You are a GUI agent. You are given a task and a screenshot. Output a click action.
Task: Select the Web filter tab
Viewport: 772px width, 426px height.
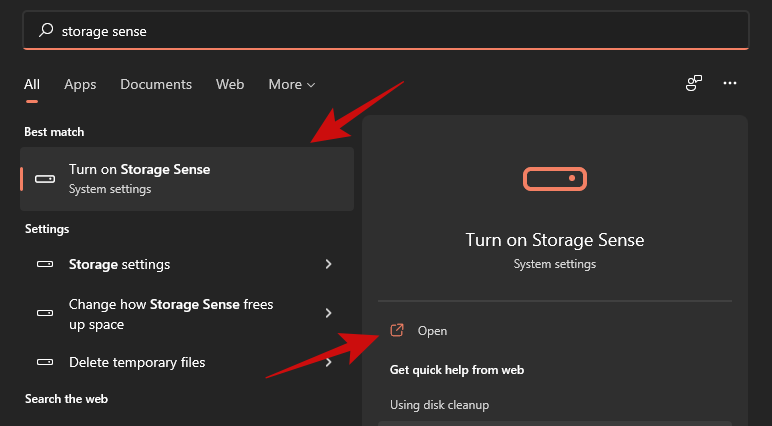[x=230, y=85]
